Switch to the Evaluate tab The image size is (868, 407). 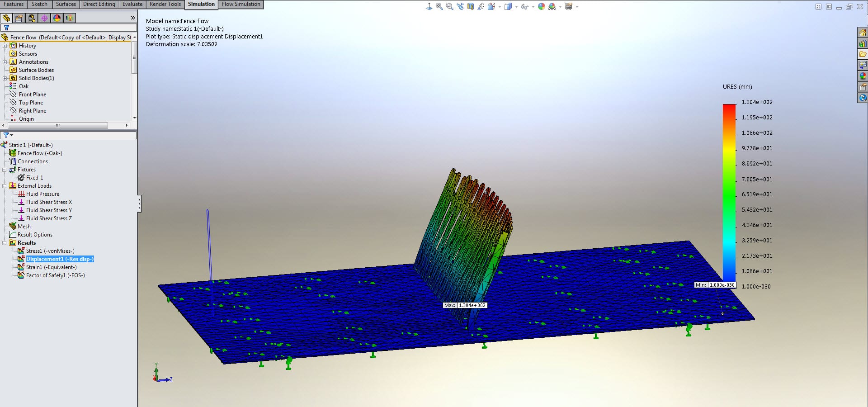(132, 4)
